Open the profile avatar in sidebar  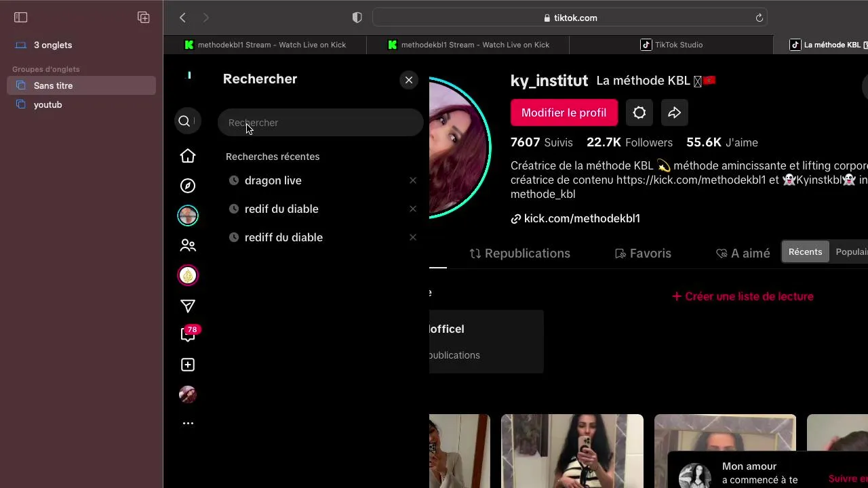tap(188, 394)
